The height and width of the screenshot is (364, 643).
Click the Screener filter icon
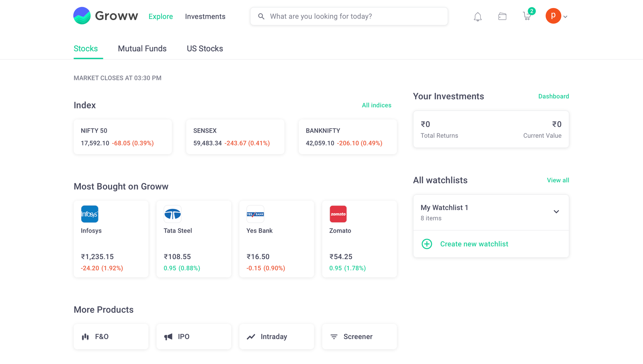click(x=334, y=337)
